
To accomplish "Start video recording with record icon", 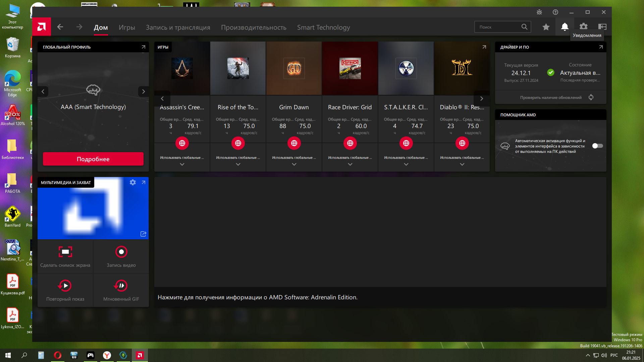I will pos(121,252).
